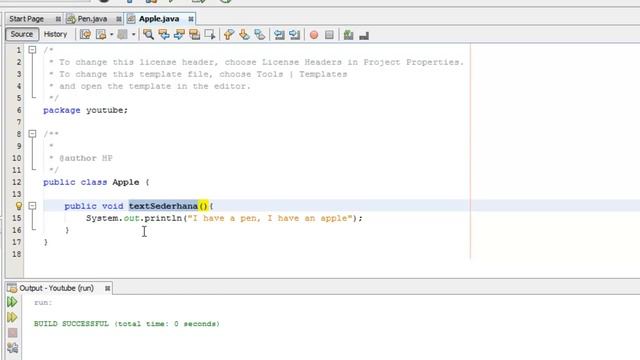
Task: Click the @author HP comment line
Action: click(x=86, y=158)
